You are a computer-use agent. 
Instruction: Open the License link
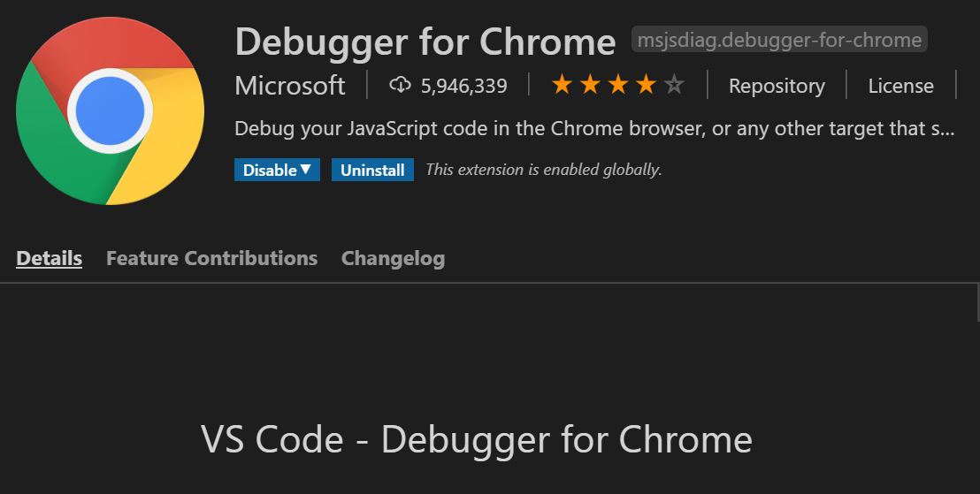[x=900, y=86]
